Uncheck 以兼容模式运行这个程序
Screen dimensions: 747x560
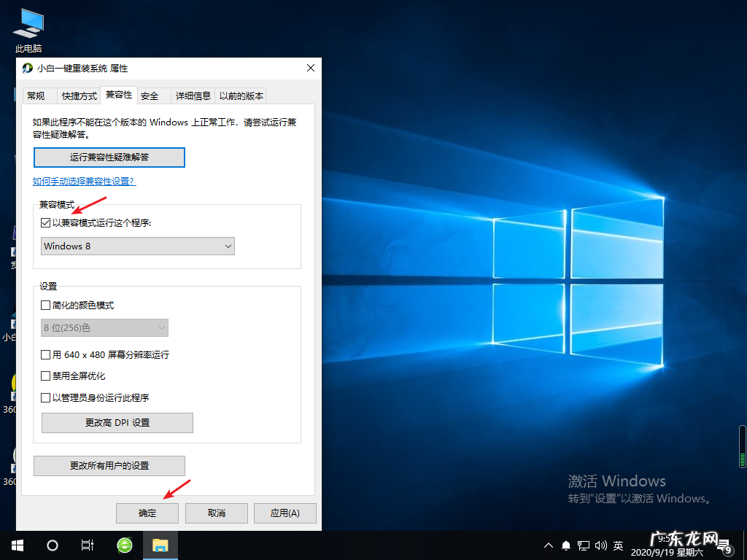click(45, 222)
